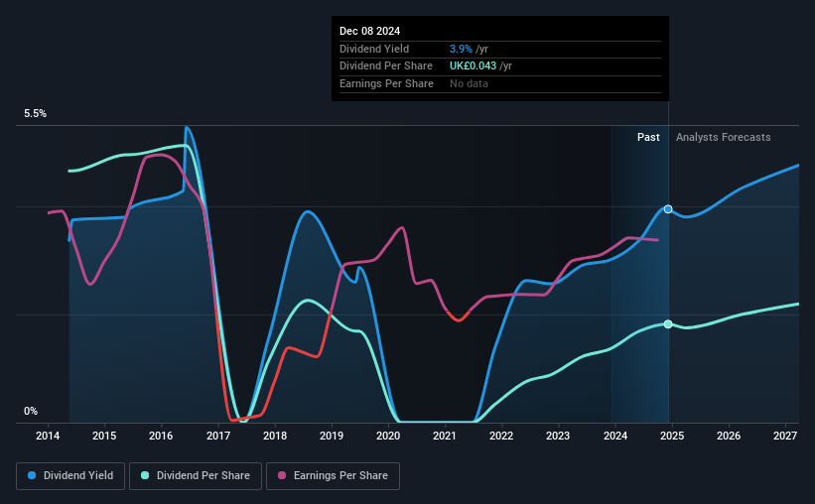Click the 2017 axis label
Image resolution: width=815 pixels, height=504 pixels.
point(218,436)
